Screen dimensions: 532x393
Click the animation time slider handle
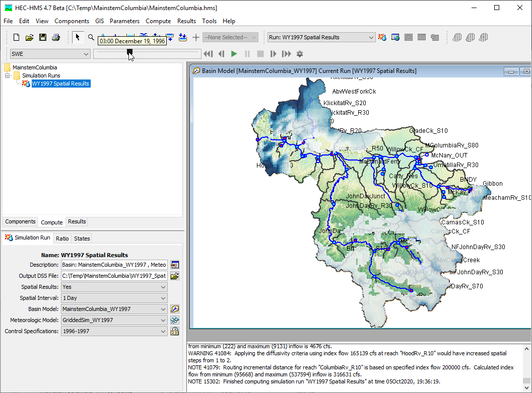(130, 52)
